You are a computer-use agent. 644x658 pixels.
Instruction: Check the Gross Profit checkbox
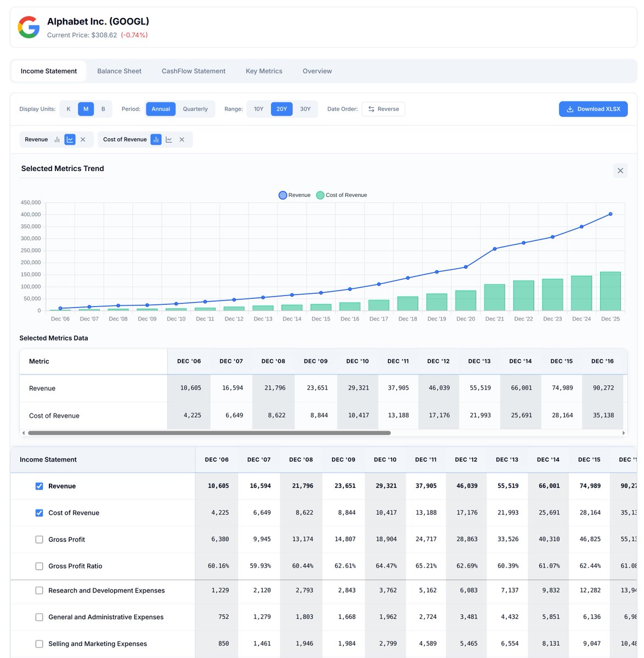tap(39, 540)
